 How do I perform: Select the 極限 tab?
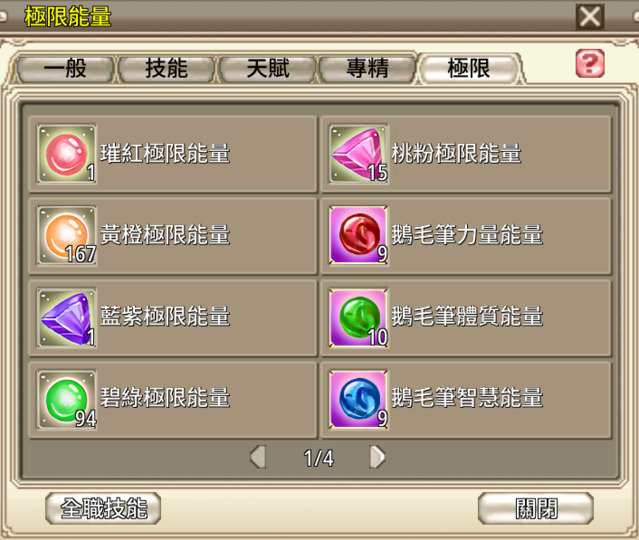(469, 68)
